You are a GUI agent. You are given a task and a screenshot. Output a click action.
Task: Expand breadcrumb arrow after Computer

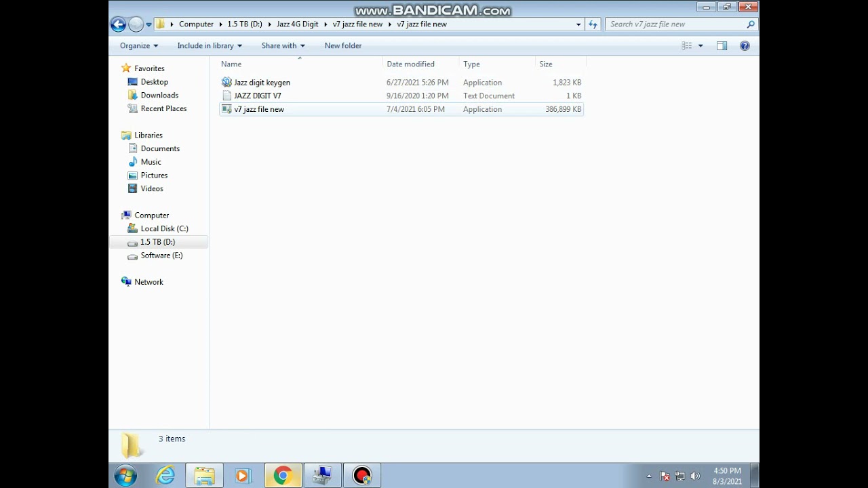220,24
